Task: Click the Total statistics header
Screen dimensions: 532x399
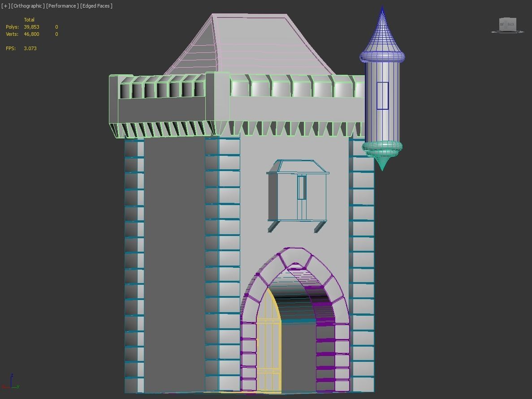Action: pyautogui.click(x=29, y=20)
